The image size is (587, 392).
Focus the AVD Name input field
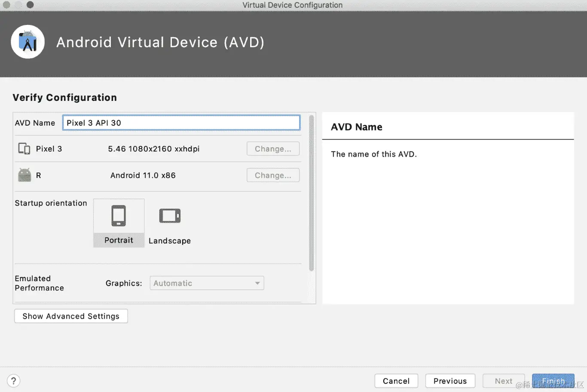(181, 123)
